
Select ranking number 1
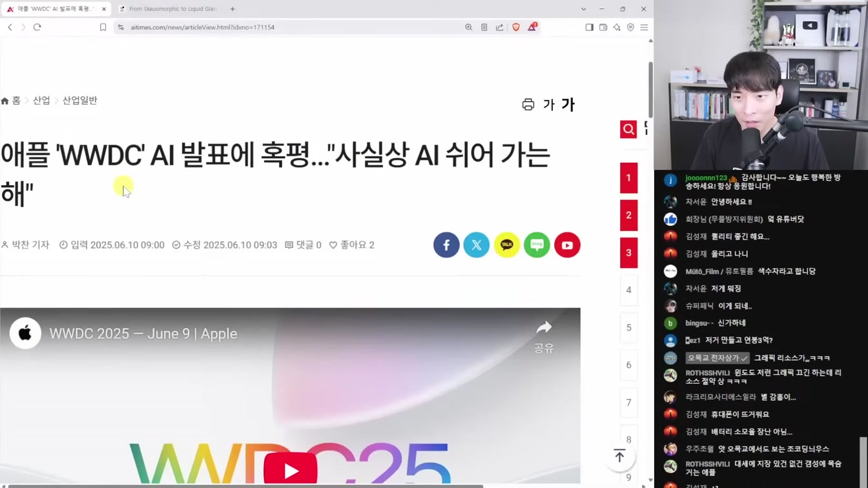coord(628,178)
